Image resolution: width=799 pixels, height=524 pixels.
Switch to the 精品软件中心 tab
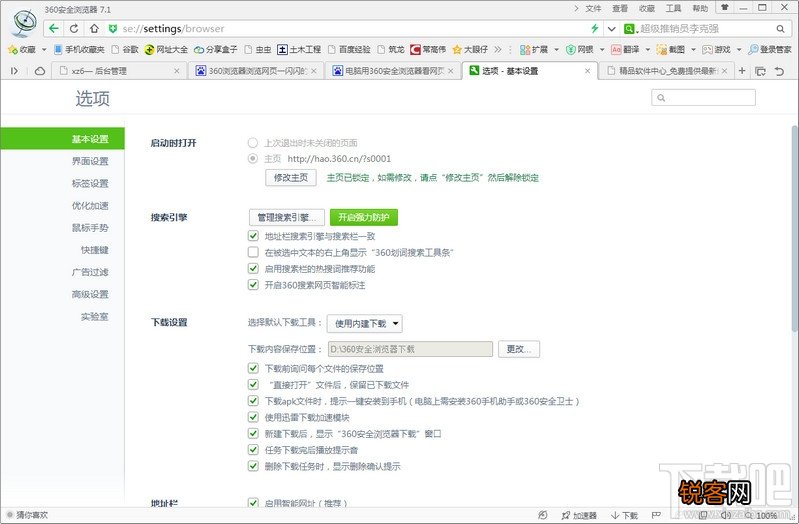click(666, 71)
